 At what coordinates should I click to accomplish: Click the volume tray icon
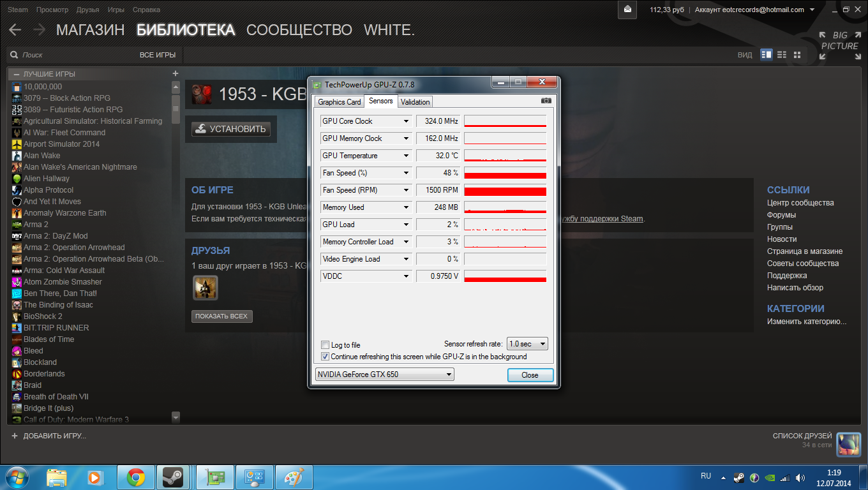(x=800, y=477)
